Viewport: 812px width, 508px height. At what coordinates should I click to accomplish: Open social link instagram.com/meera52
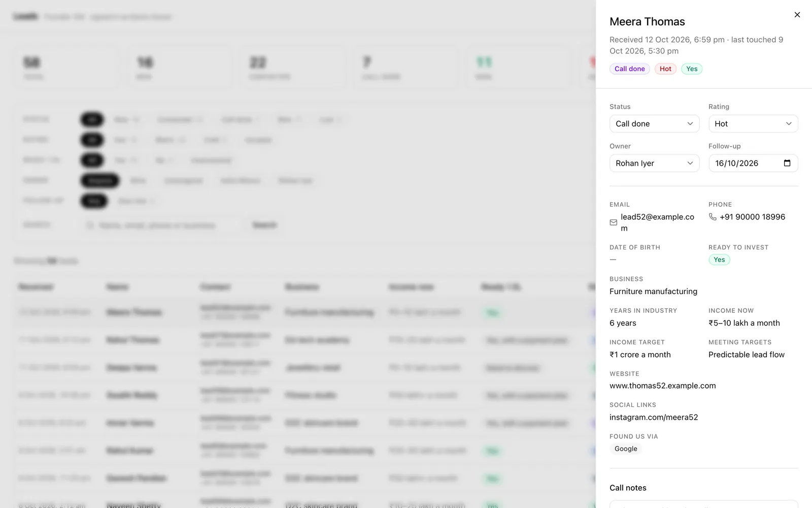[654, 417]
